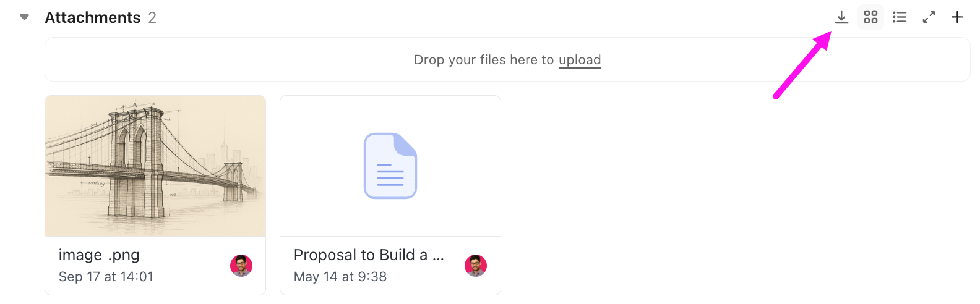Select the "Proposal to Build a ..." title
Screen dimensions: 980x304
pyautogui.click(x=369, y=255)
